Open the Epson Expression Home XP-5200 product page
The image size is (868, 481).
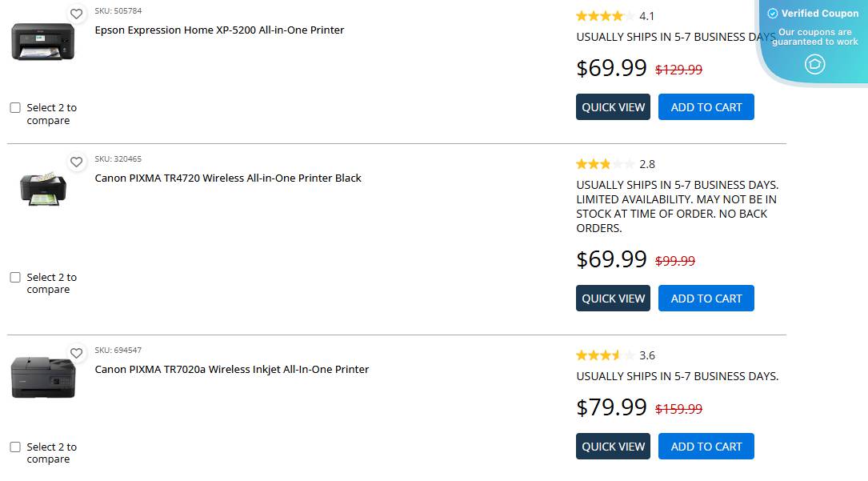(219, 30)
